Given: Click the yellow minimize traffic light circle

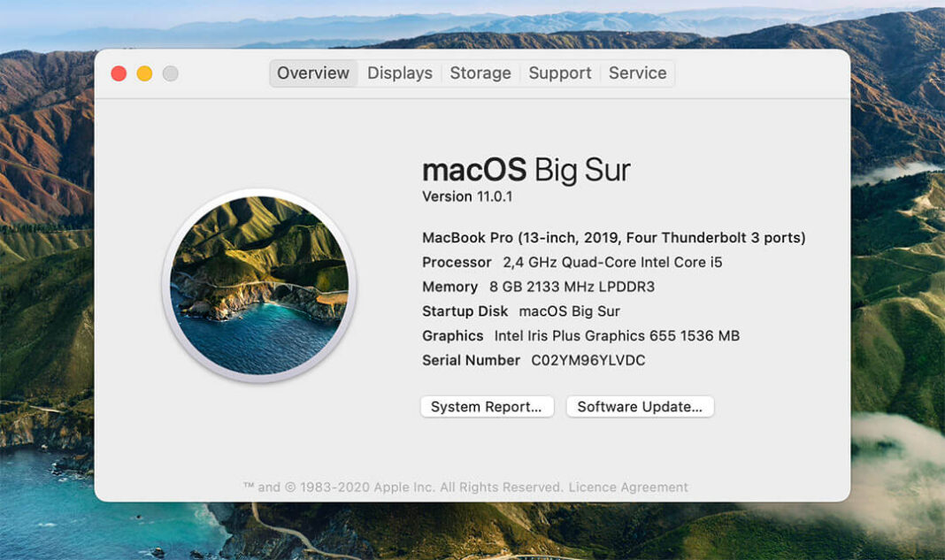Looking at the screenshot, I should click(x=144, y=73).
